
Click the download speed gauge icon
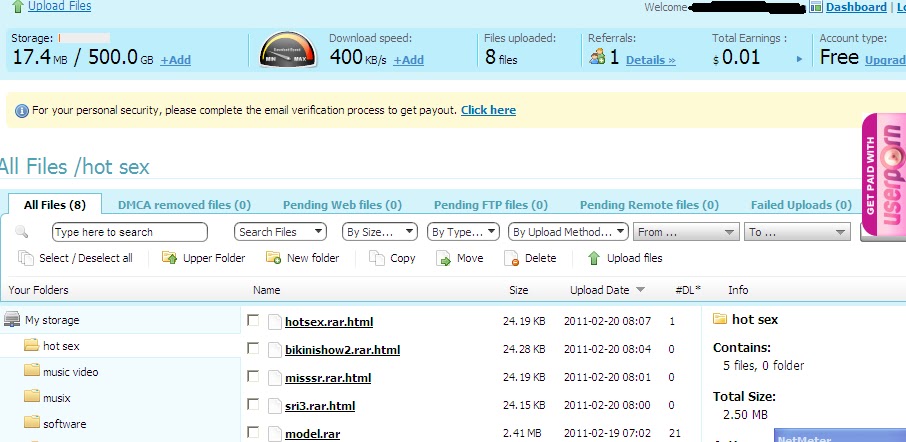pos(288,49)
